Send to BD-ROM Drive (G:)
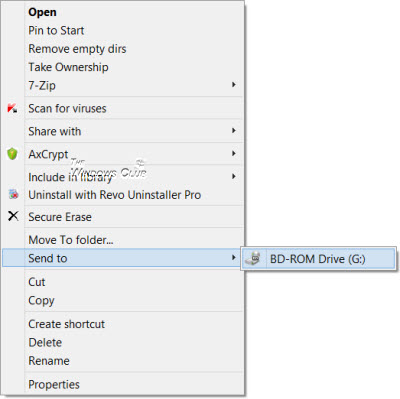This screenshot has height=399, width=400. tap(319, 259)
